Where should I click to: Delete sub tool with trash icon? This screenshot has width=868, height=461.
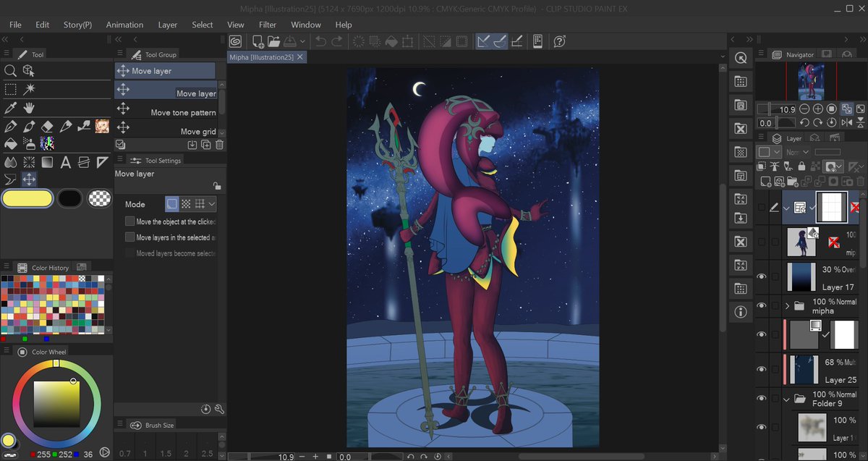[x=219, y=145]
